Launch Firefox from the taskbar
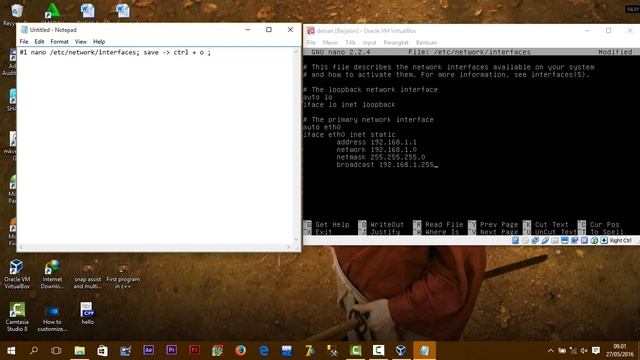This screenshot has height=360, width=640. coord(240,351)
